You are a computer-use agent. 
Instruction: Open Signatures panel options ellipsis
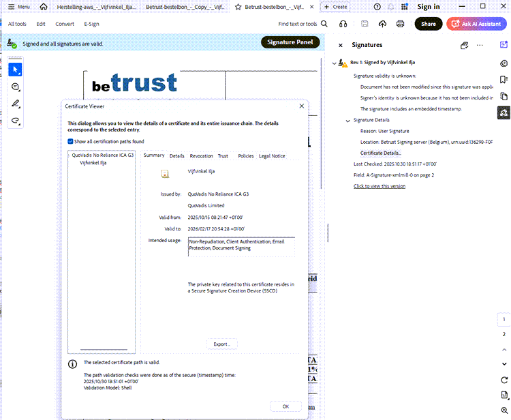[480, 45]
